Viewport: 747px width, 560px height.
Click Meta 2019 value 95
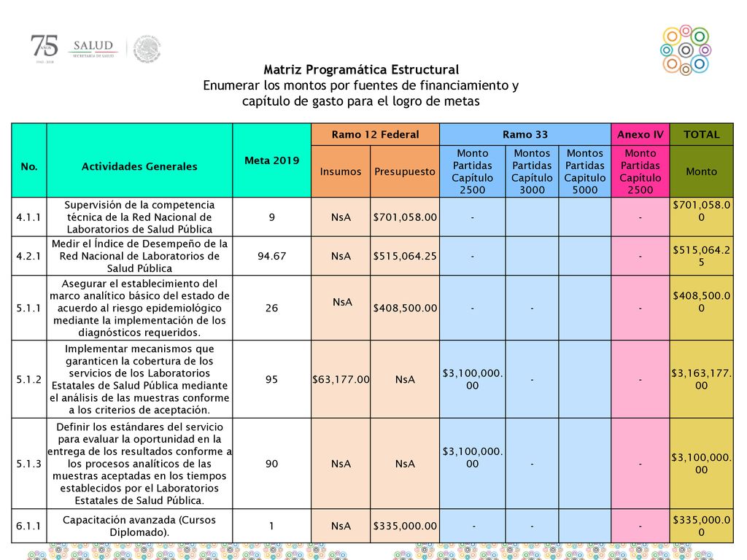coord(271,379)
